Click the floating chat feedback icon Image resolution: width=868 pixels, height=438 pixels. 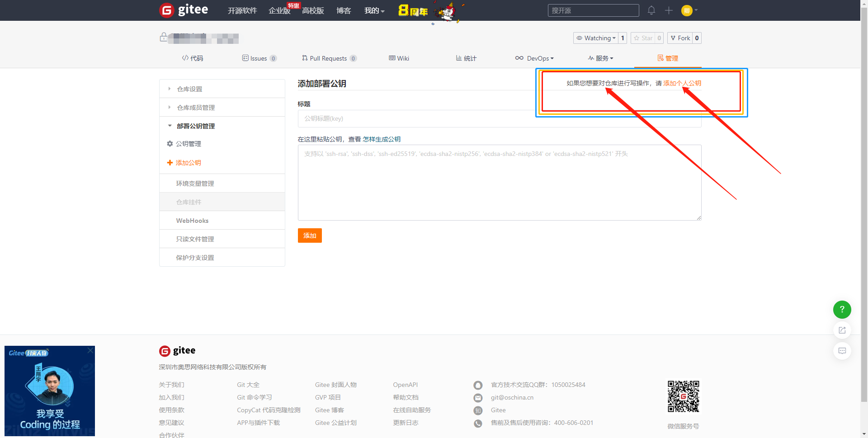coord(842,351)
